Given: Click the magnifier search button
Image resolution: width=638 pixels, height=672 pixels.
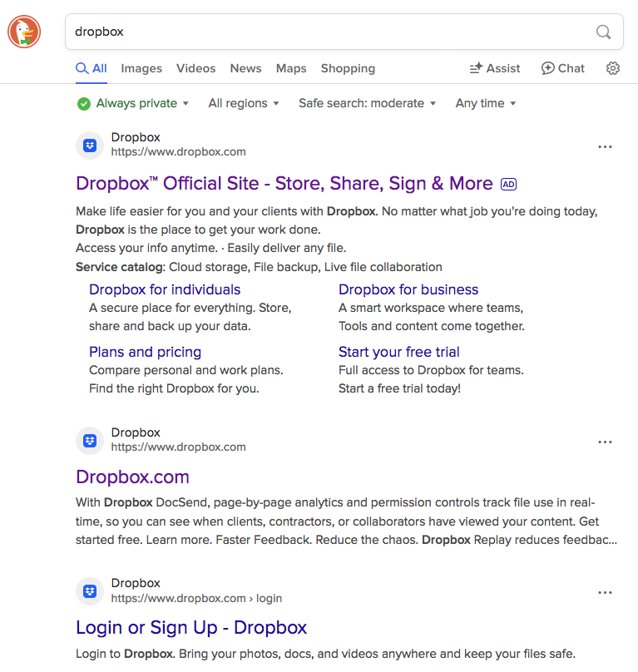Looking at the screenshot, I should [x=603, y=32].
